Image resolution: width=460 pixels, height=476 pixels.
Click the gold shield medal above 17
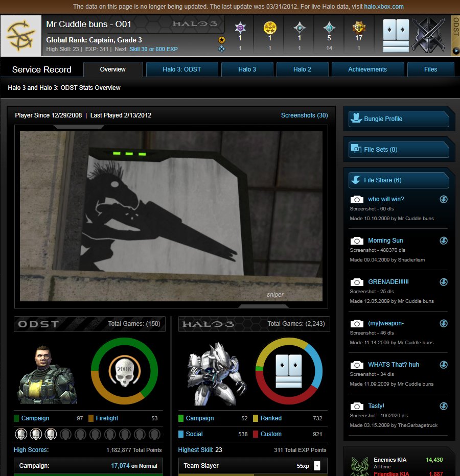pos(359,28)
